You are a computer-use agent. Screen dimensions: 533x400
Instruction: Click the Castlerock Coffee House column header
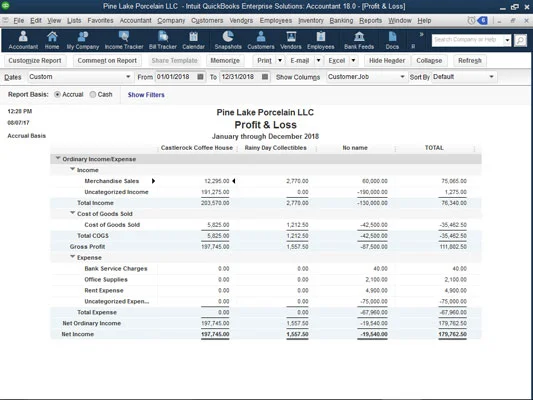coord(197,148)
